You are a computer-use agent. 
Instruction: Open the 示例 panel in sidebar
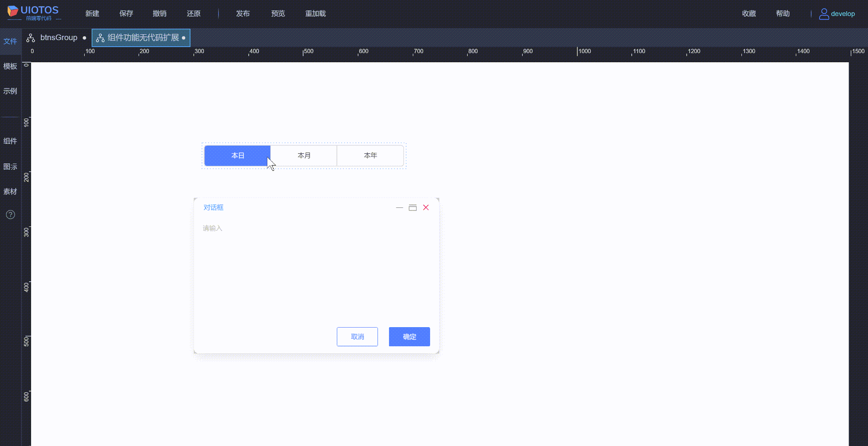click(x=10, y=91)
